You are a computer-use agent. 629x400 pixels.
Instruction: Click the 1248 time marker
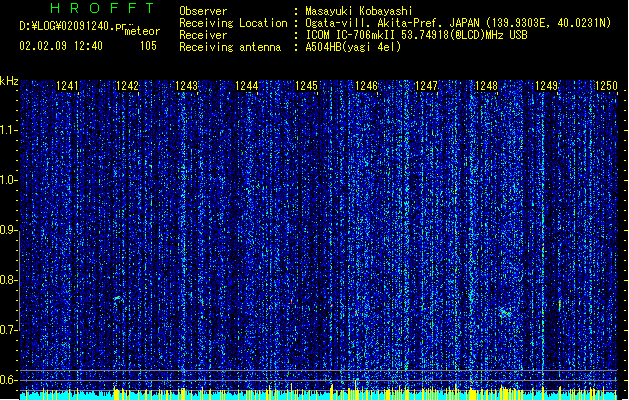486,85
